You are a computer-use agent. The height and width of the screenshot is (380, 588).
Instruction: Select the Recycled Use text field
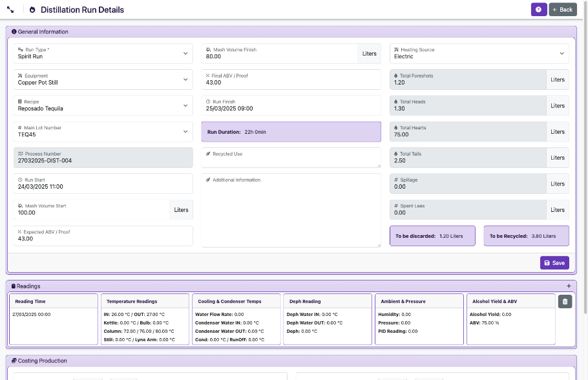(291, 160)
